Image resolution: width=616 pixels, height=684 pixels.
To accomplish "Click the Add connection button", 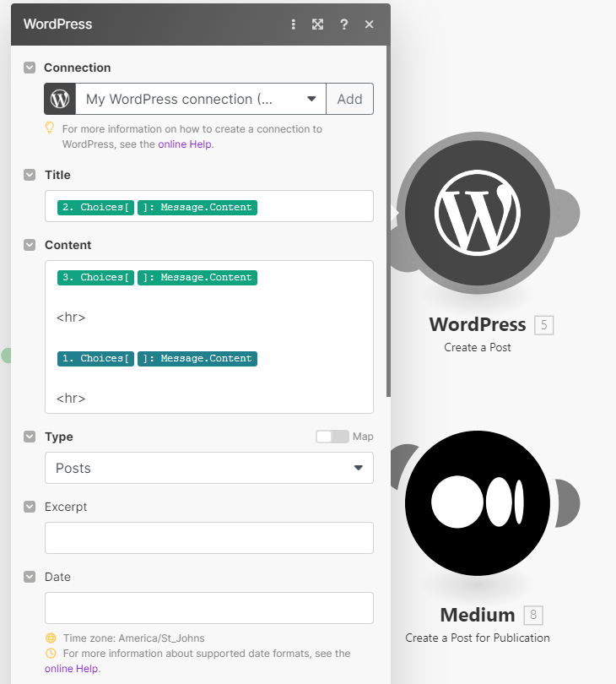I will pos(349,99).
